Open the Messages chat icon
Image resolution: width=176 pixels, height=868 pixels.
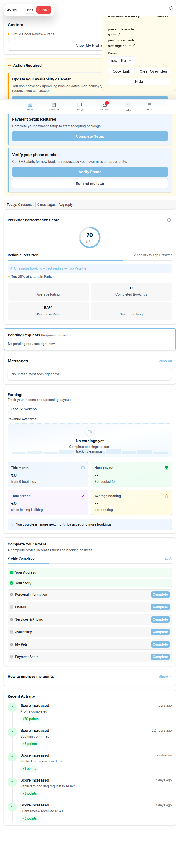[x=79, y=105]
